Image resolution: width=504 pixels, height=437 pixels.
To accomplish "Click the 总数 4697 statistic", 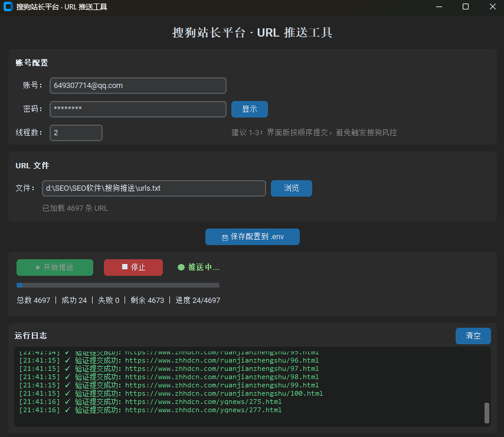I will 34,301.
